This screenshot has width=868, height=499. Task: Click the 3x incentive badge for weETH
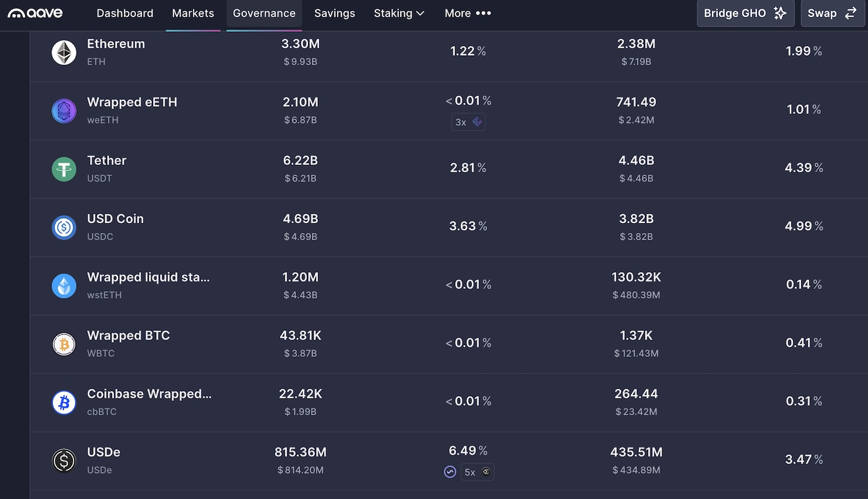tap(469, 122)
